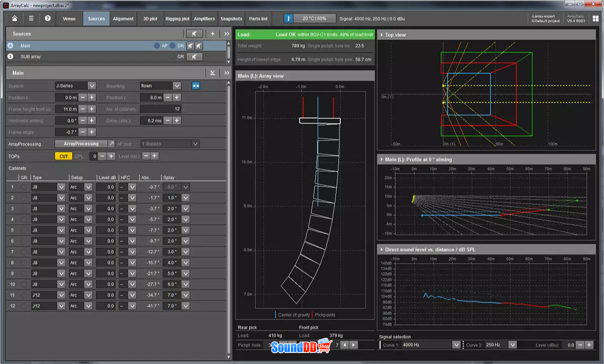Open the Help question mark icon
The height and width of the screenshot is (364, 604).
click(48, 19)
